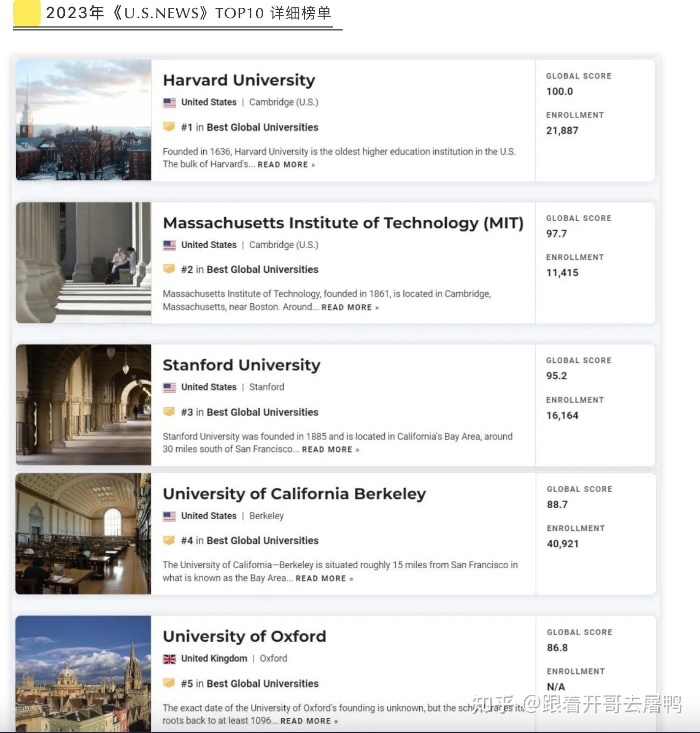Open the Massachusetts Institute of Technology title
Screen dimensions: 700x733
[x=343, y=223]
